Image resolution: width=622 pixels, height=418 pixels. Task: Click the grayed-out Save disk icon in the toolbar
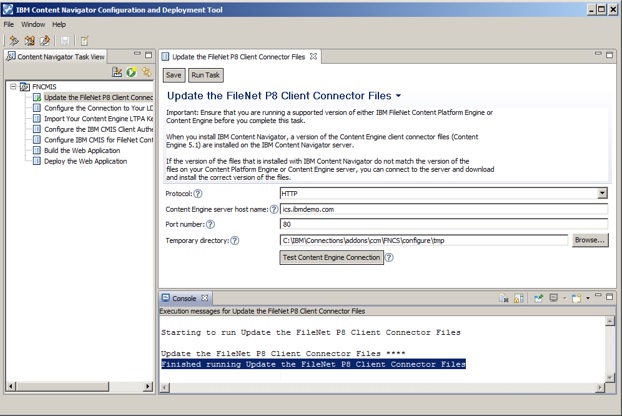click(x=65, y=40)
